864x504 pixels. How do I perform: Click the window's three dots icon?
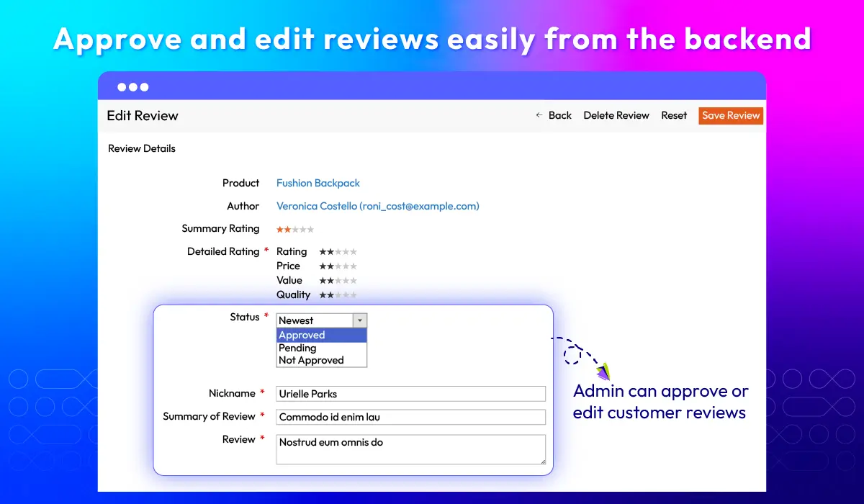click(x=133, y=87)
